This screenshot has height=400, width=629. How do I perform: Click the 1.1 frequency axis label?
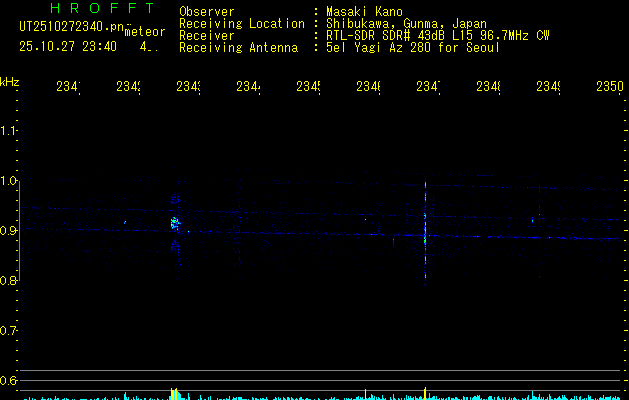[x=9, y=131]
